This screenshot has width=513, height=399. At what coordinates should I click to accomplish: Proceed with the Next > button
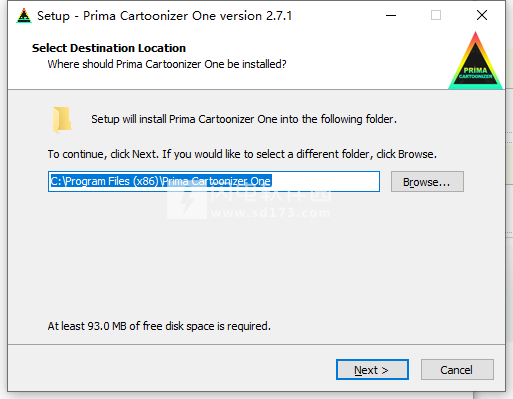372,370
